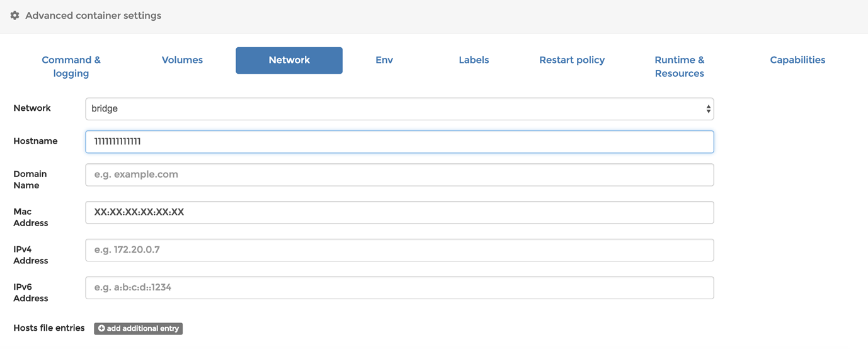Select the Capabilities tab
Image resolution: width=868 pixels, height=349 pixels.
(x=797, y=60)
